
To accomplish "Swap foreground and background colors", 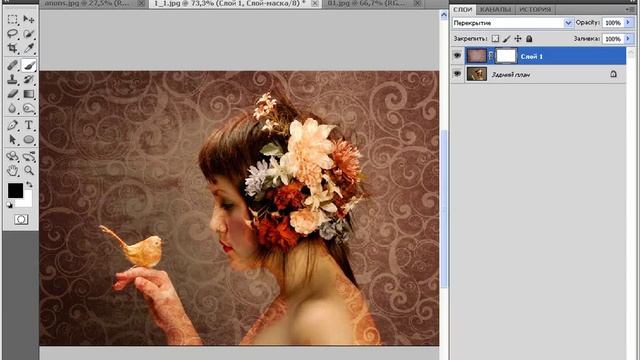I will pyautogui.click(x=29, y=185).
